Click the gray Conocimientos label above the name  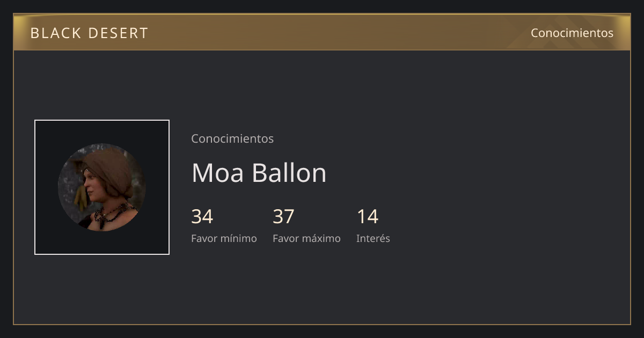[x=232, y=138]
